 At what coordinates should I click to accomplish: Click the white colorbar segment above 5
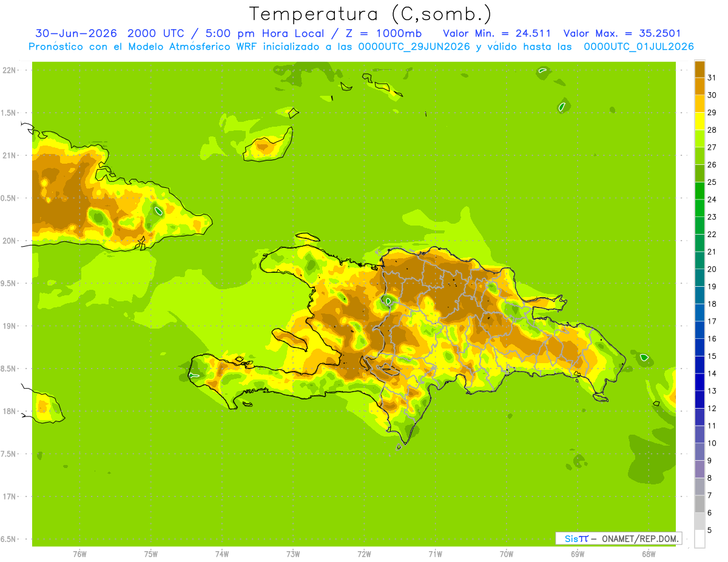699,539
